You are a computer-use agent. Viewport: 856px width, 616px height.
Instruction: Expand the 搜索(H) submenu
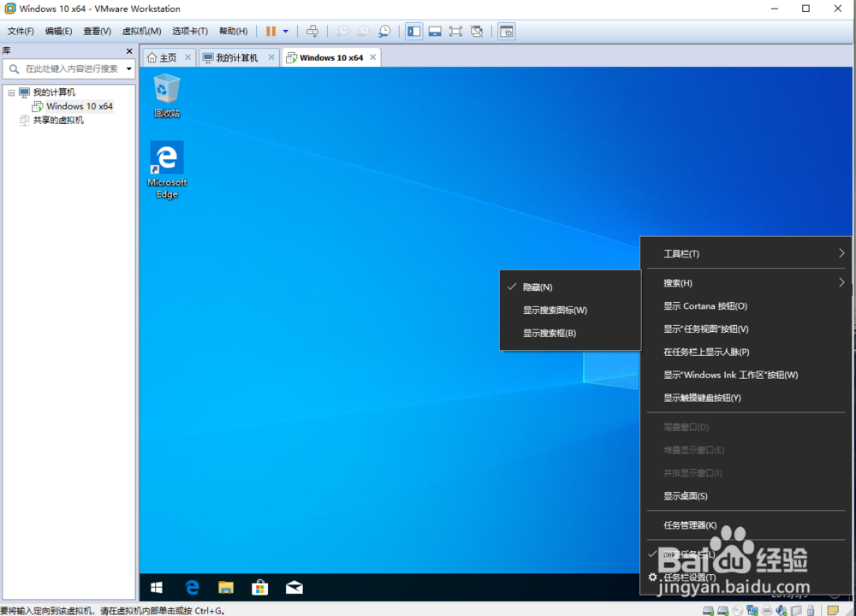(746, 282)
